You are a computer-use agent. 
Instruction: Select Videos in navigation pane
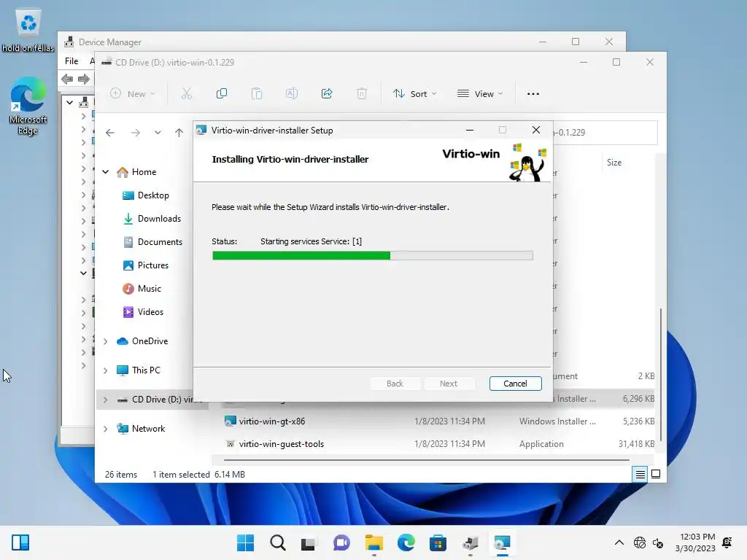[x=143, y=312]
